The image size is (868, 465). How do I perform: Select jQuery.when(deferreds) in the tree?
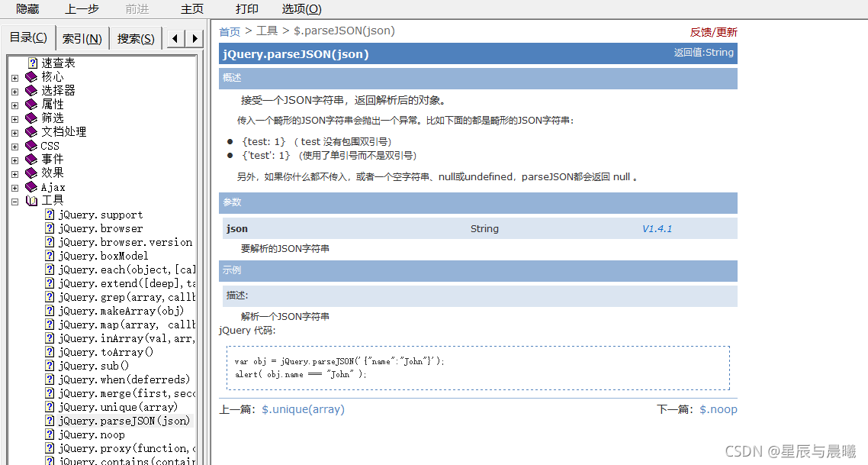tap(124, 379)
